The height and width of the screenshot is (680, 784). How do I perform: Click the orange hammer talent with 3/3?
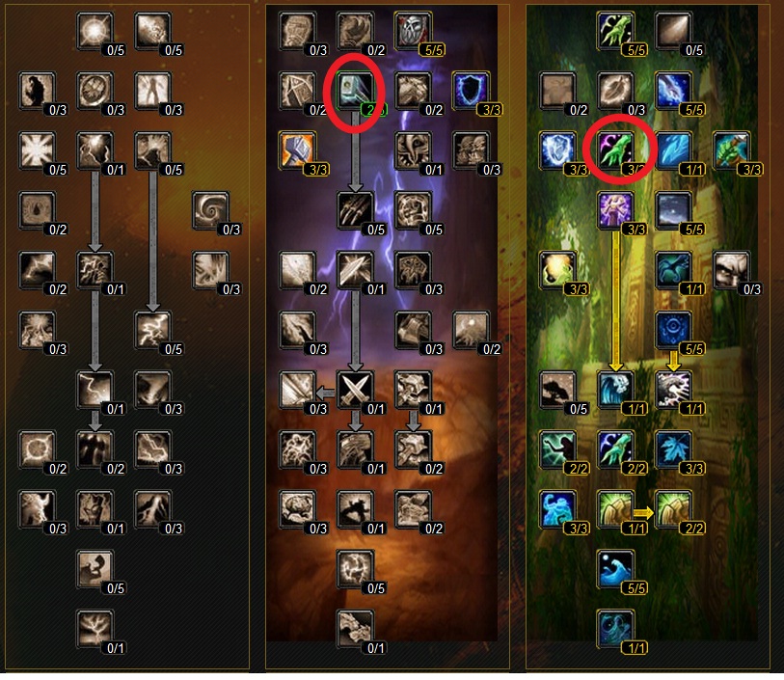297,150
